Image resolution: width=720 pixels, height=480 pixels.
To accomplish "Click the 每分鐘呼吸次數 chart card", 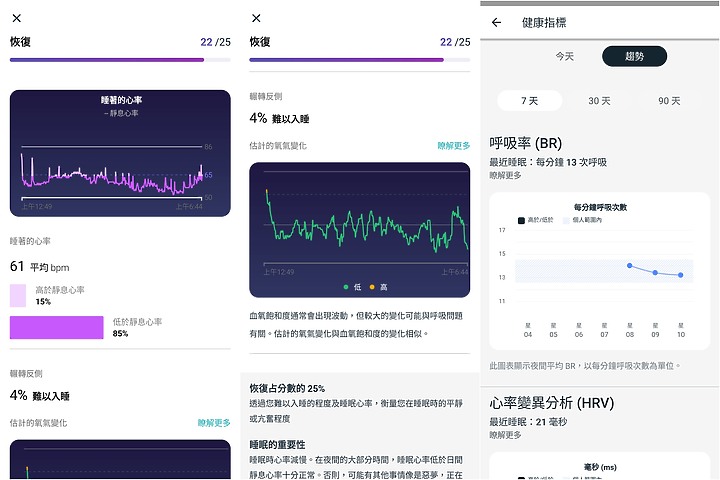I will click(x=600, y=271).
